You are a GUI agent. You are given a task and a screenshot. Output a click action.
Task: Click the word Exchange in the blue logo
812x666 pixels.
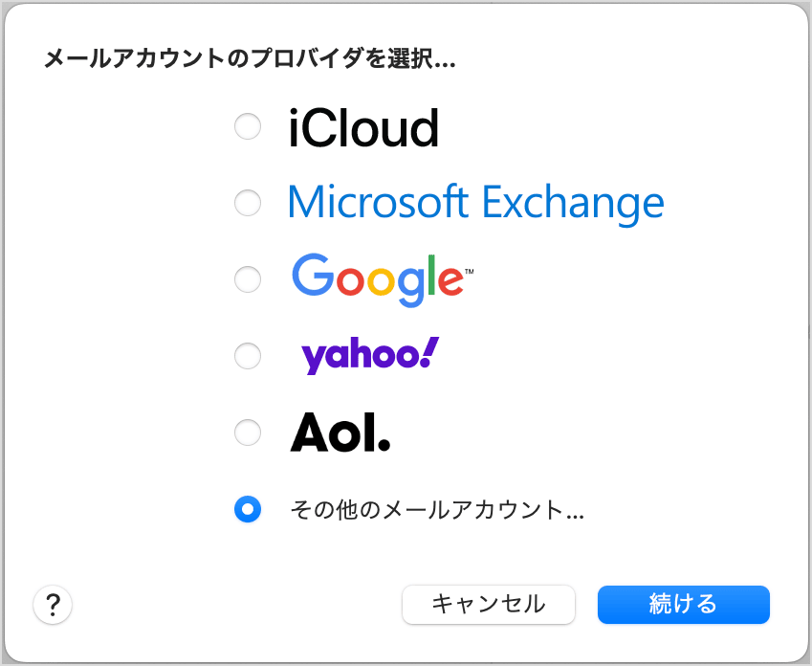(572, 203)
